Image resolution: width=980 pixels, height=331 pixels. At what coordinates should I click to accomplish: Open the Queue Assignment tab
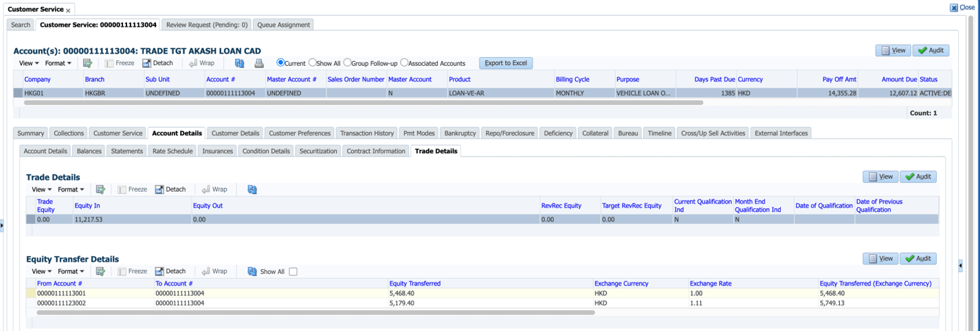(284, 25)
